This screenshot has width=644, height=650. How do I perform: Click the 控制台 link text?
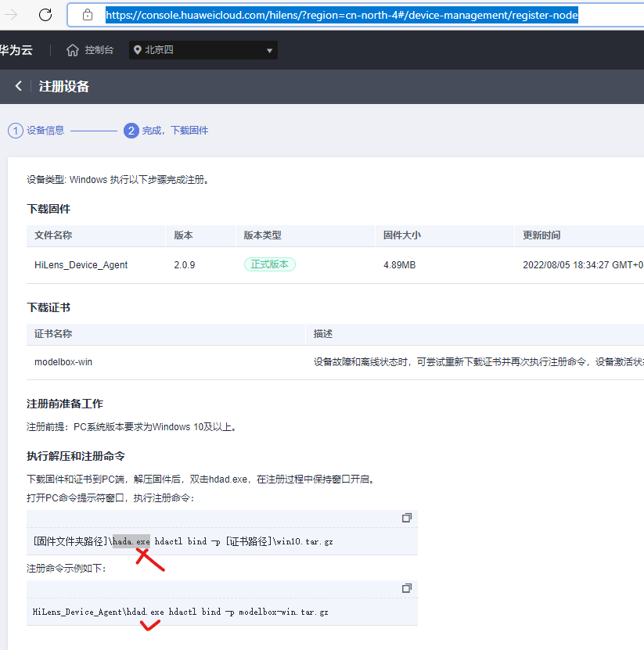coord(99,50)
